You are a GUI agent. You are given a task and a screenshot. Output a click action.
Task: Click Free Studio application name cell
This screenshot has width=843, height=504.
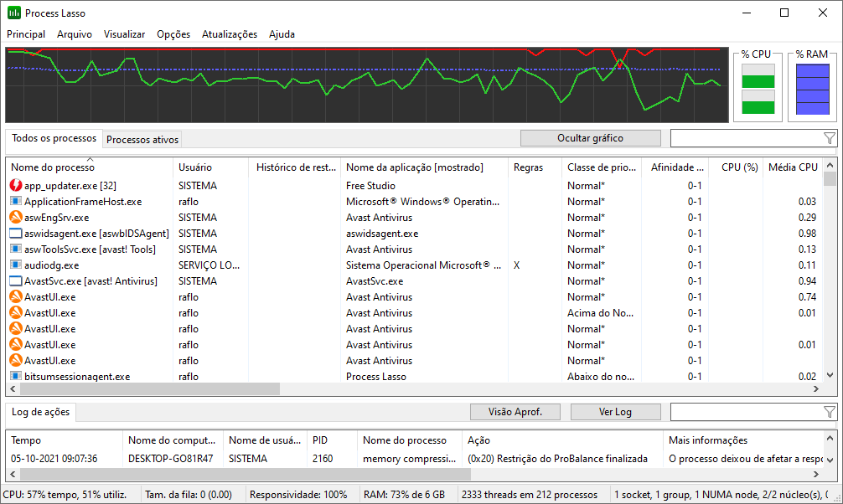tap(370, 185)
